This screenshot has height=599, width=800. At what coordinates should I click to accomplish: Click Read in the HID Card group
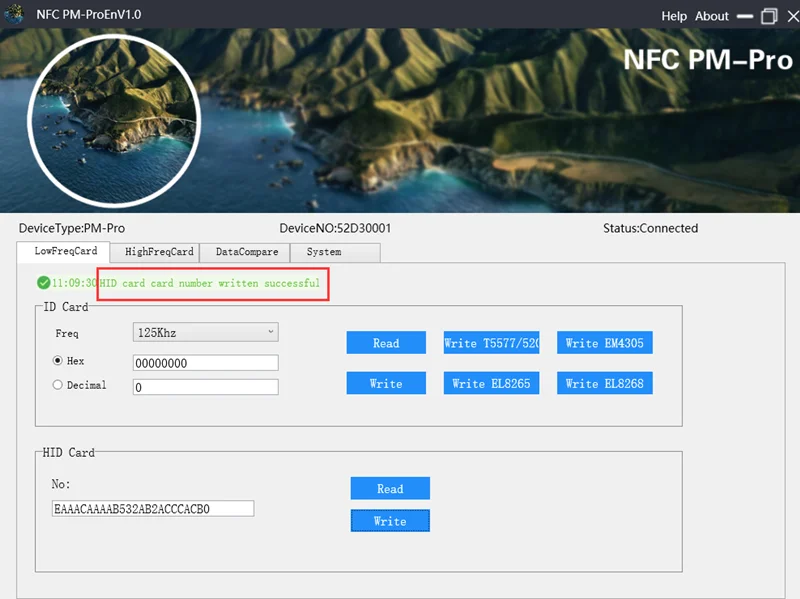coord(390,488)
